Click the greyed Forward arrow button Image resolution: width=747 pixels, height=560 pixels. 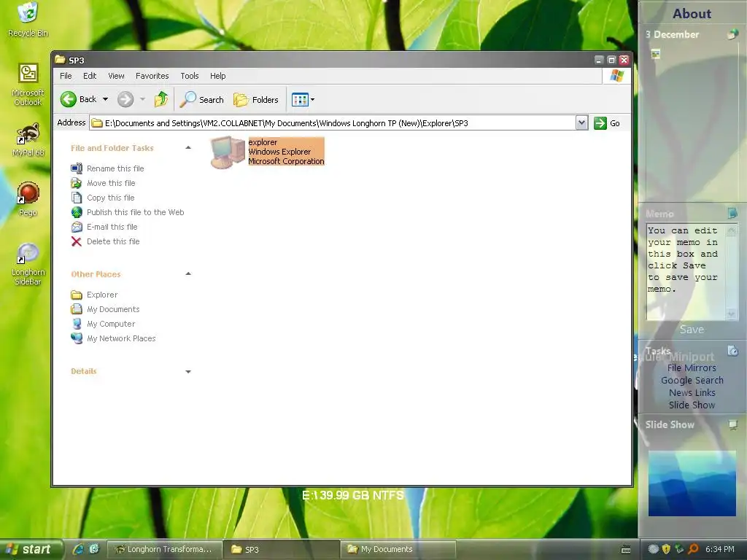pyautogui.click(x=125, y=99)
